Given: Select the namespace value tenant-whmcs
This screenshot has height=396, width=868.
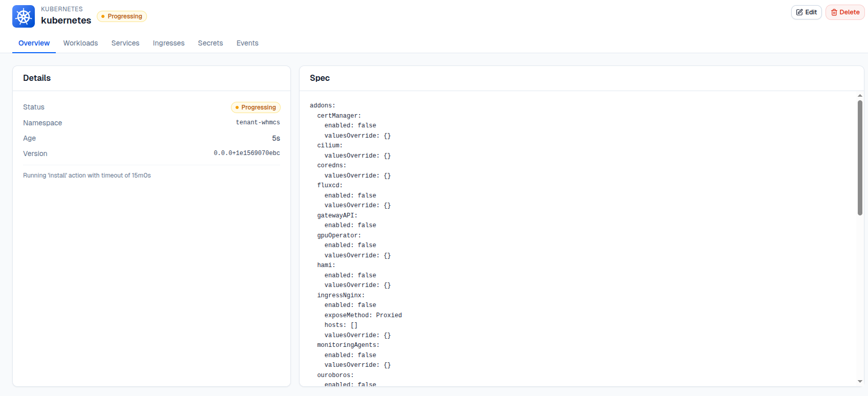Looking at the screenshot, I should [258, 123].
